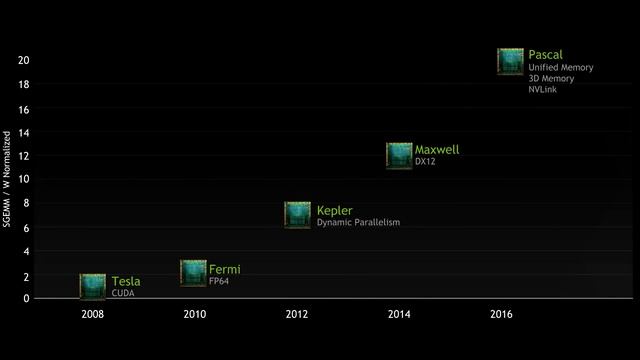Click the y-axis value 12
640x360 pixels.
(24, 156)
